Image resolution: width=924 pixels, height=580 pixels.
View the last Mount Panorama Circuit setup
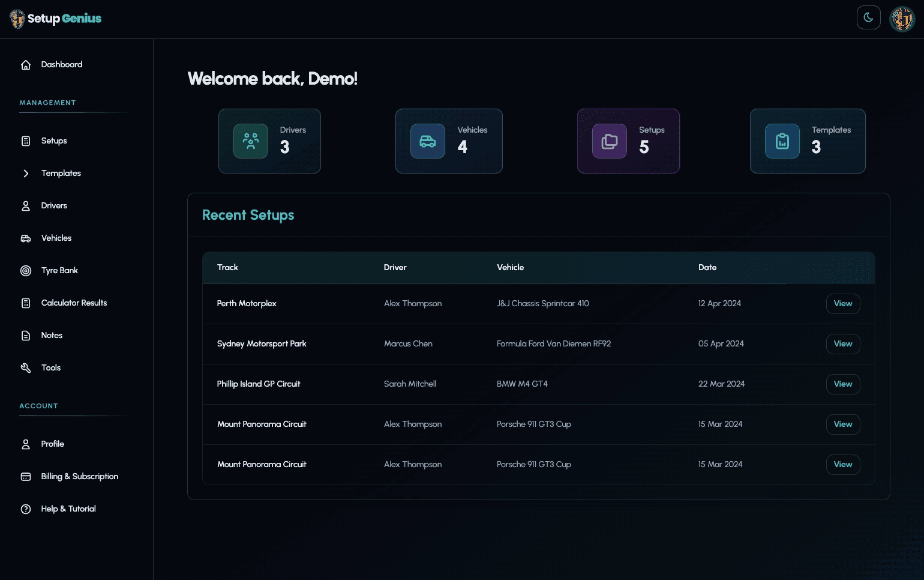coord(843,465)
